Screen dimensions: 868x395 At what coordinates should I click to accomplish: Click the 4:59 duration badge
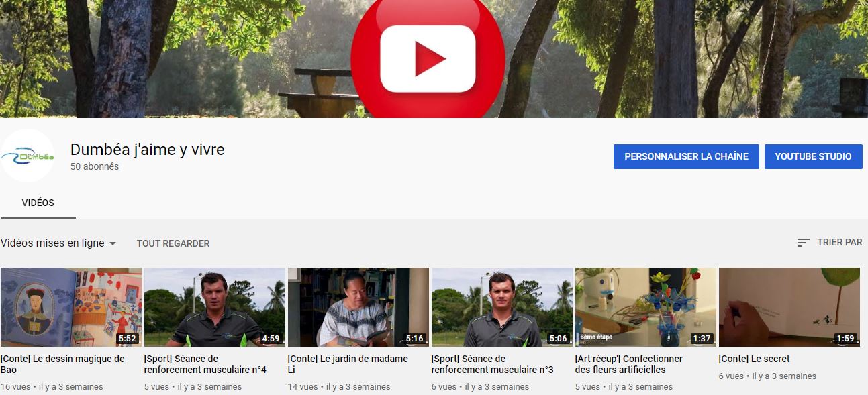click(x=271, y=339)
